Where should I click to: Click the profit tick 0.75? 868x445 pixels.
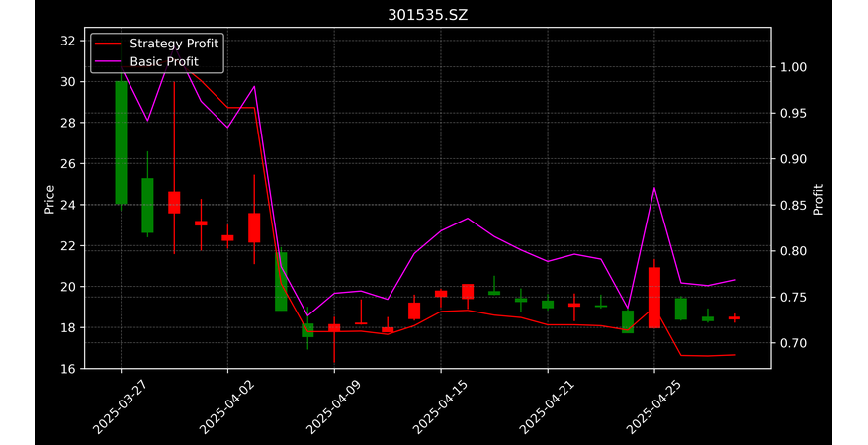pyautogui.click(x=792, y=298)
